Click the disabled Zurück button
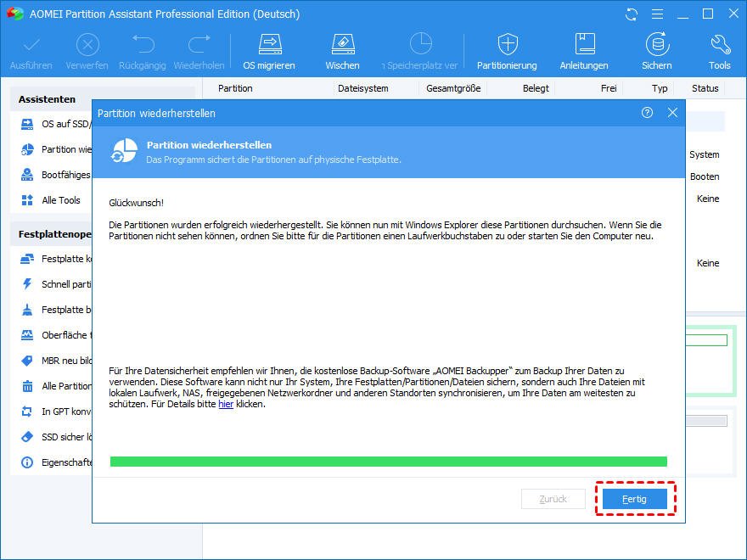Screen dimensions: 747x560 (x=553, y=499)
